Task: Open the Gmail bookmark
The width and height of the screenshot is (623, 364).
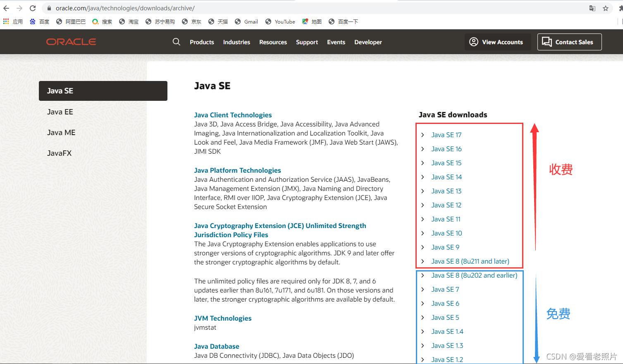Action: 246,21
